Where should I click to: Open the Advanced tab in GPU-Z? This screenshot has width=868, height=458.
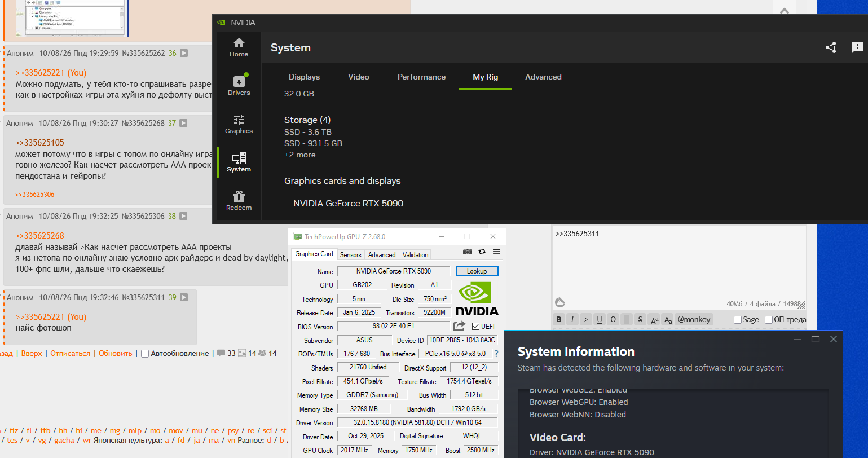point(382,254)
